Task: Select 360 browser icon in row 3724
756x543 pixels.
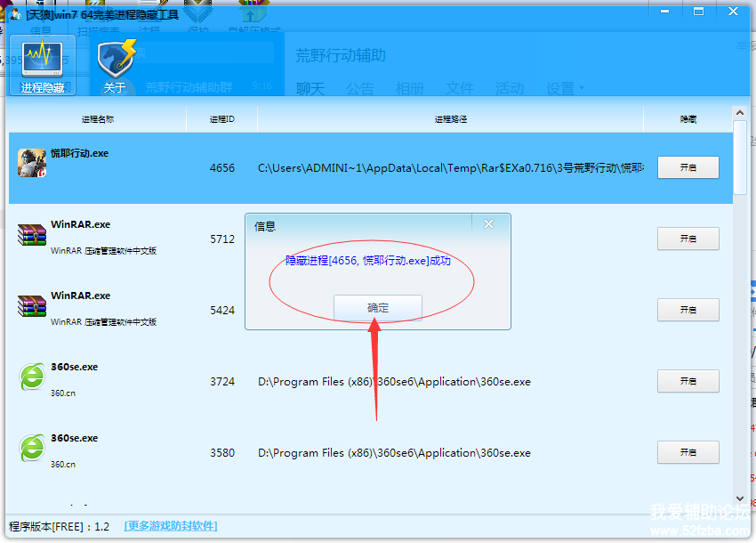Action: (x=32, y=377)
